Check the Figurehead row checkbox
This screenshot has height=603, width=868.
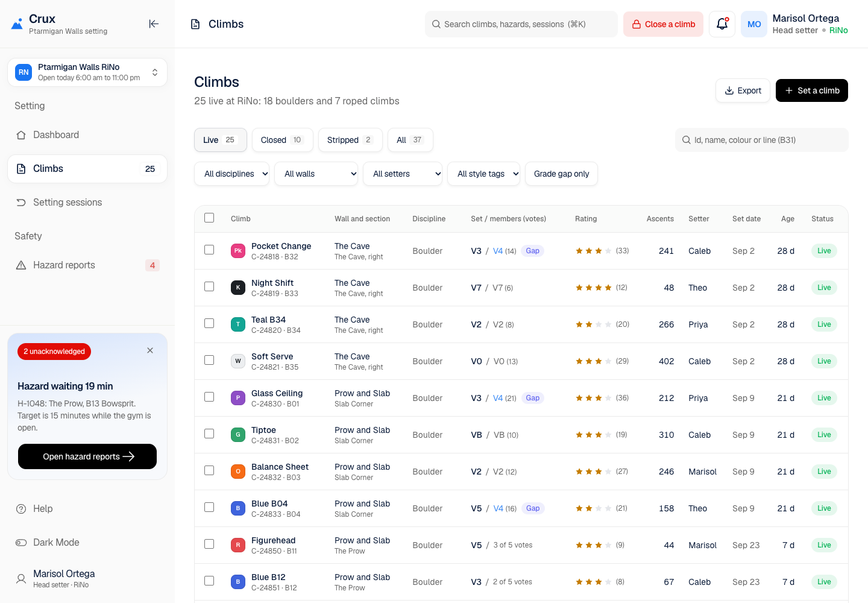click(209, 544)
